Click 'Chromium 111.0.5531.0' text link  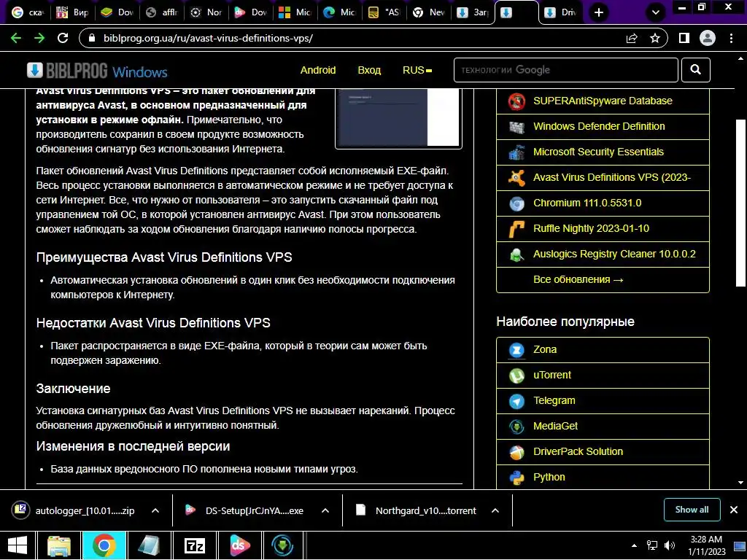coord(587,203)
